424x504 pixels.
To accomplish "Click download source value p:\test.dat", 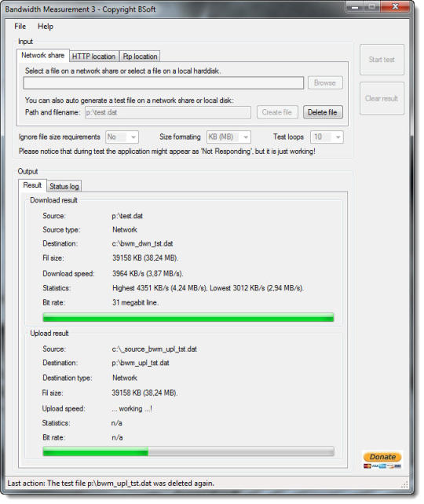I will pos(127,216).
